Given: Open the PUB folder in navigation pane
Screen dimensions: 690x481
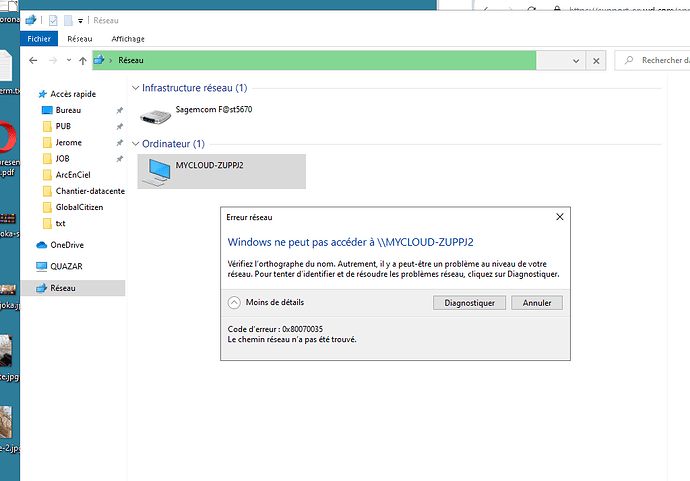Looking at the screenshot, I should [x=63, y=126].
